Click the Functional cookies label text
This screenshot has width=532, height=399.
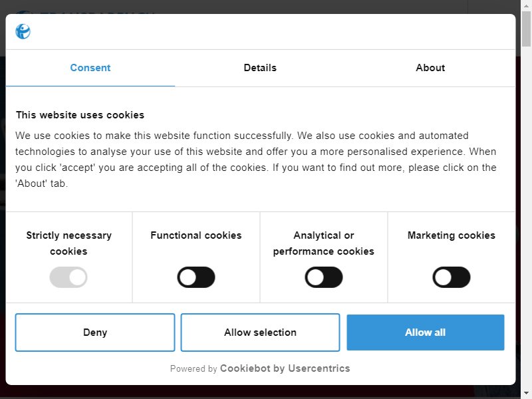[x=196, y=235]
